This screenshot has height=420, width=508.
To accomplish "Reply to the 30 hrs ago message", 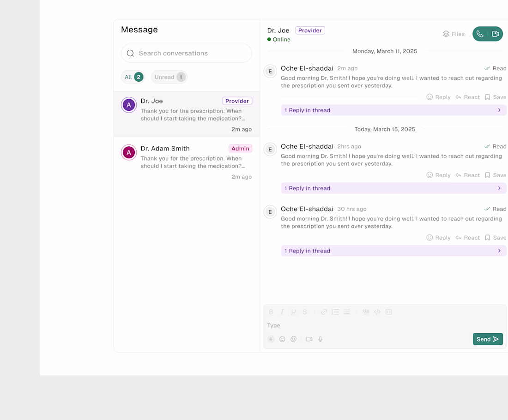I will 438,238.
